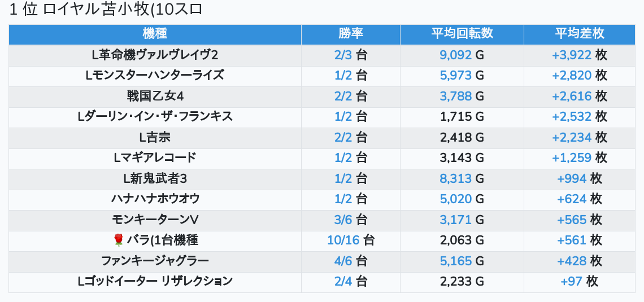The height and width of the screenshot is (302, 644).
Task: Open the 5,973 spins link for モンスターハンターライズ
Action: point(455,75)
